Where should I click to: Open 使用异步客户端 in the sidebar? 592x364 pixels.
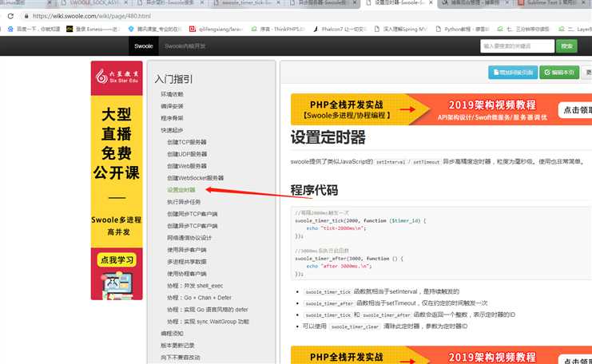(187, 250)
